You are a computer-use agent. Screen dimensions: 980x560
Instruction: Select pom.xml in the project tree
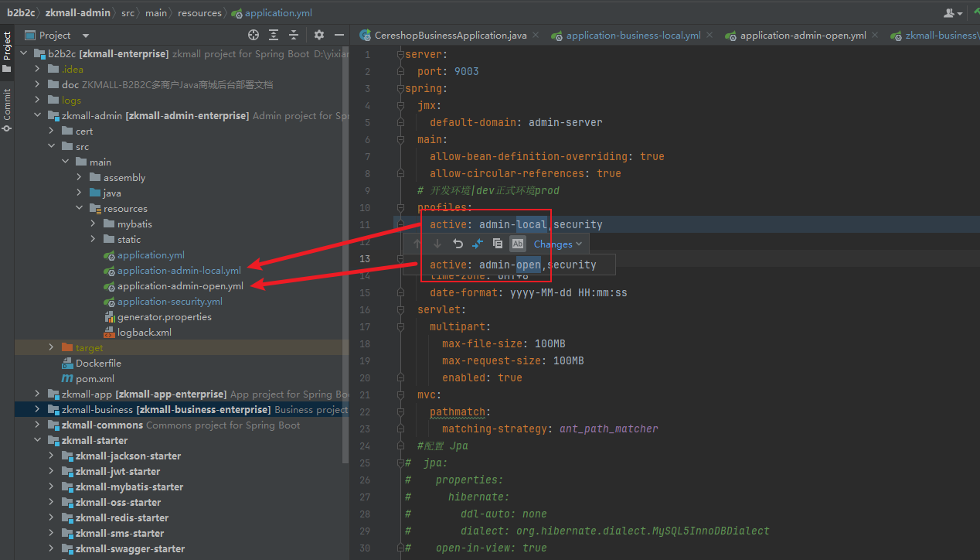click(94, 378)
